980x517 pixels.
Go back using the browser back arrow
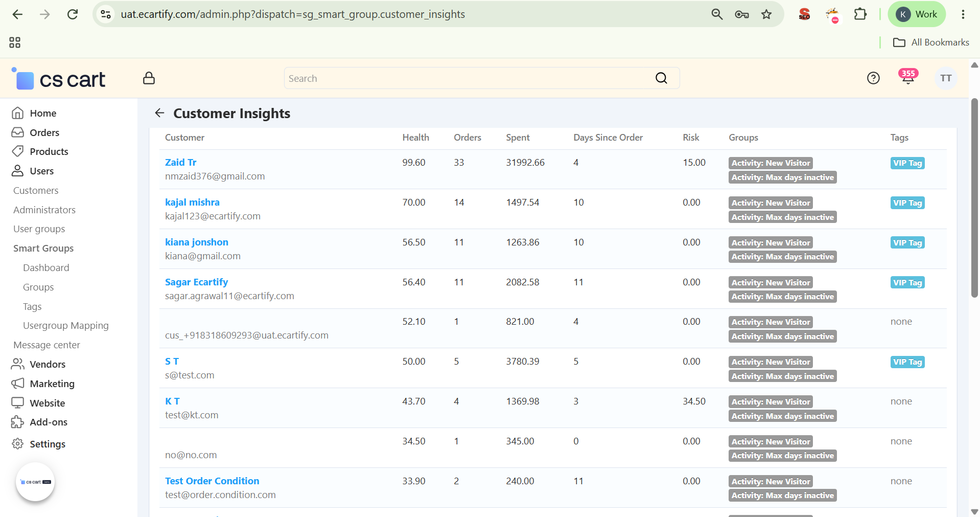tap(17, 14)
